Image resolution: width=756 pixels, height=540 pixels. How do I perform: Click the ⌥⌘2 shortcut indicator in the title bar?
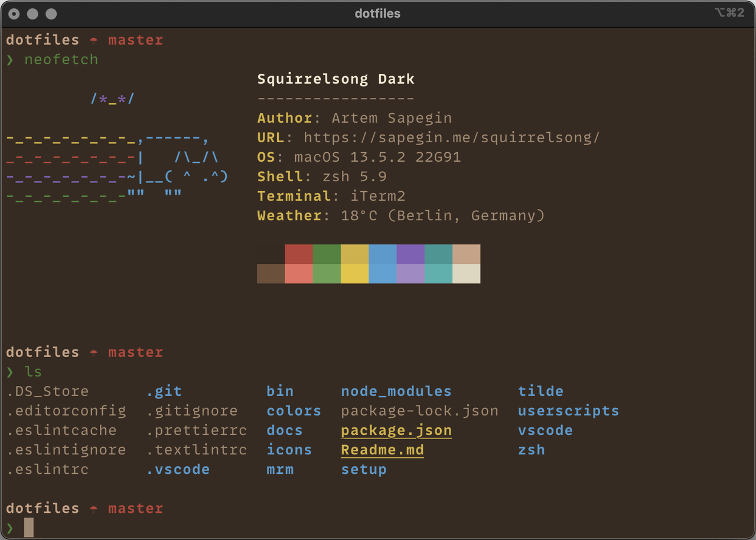coord(729,13)
